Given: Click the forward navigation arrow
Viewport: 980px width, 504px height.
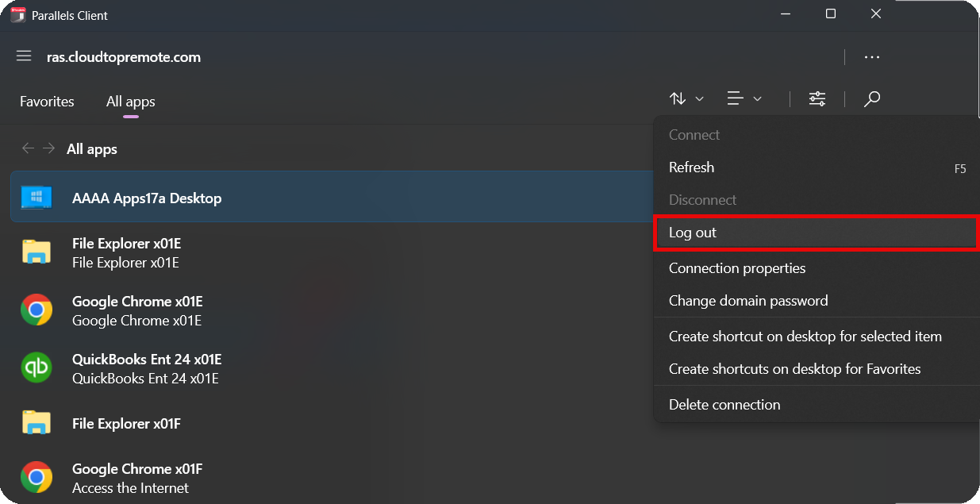Looking at the screenshot, I should (x=49, y=148).
